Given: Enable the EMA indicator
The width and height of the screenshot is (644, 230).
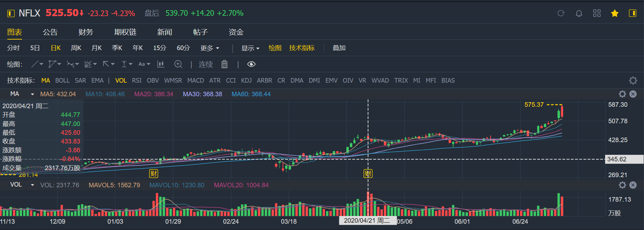Looking at the screenshot, I should pyautogui.click(x=97, y=81).
